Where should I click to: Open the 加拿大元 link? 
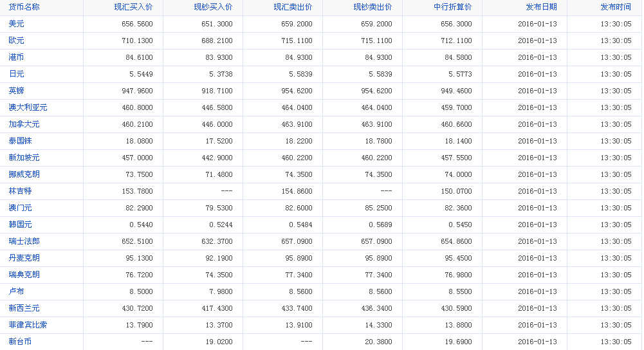24,124
